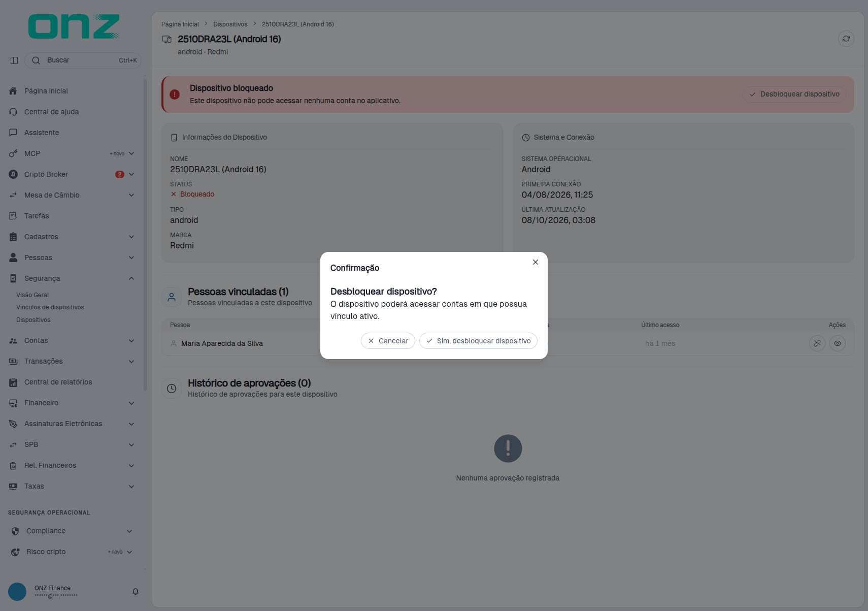Expand Mesa de Câmbio submenu
Screen dimensions: 868x611
[131, 195]
